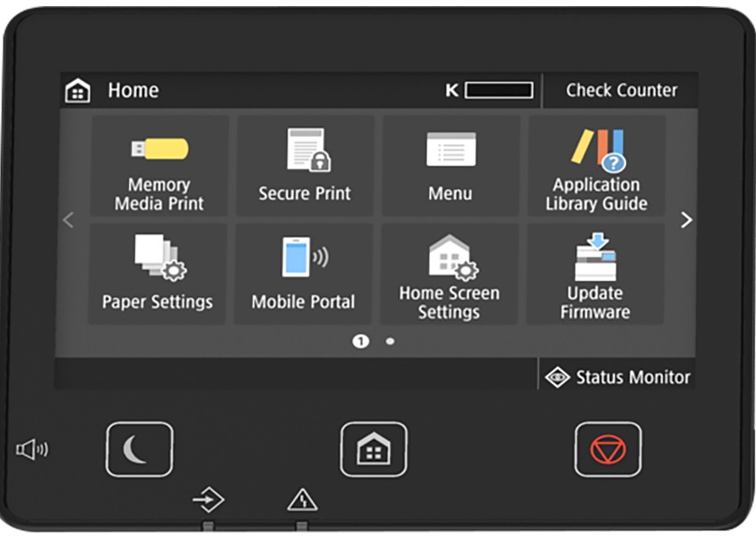The height and width of the screenshot is (541, 756).
Task: Switch to the second page dot
Action: pyautogui.click(x=390, y=342)
